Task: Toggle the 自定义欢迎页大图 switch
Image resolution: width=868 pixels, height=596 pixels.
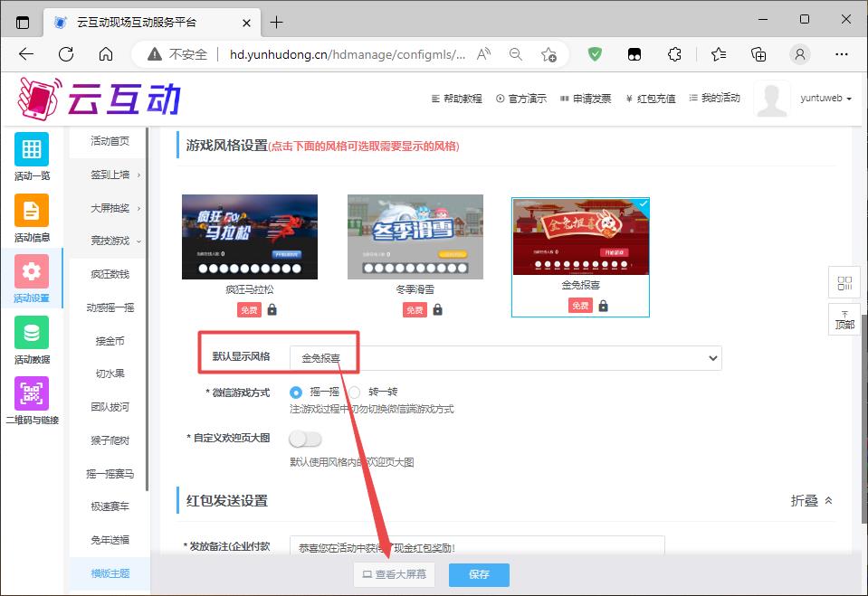Action: (x=305, y=439)
